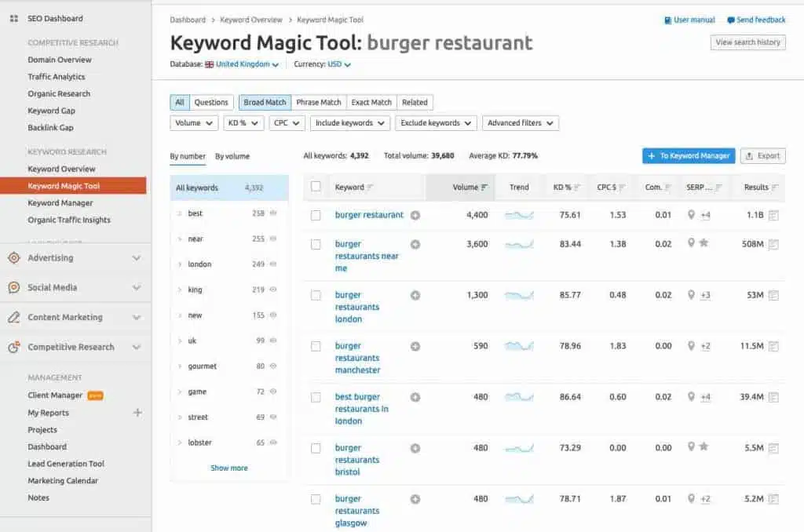
Task: Click the Content Marketing pencil icon
Action: pyautogui.click(x=14, y=317)
